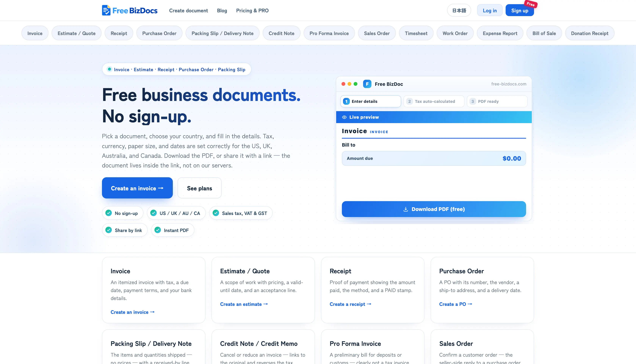Click Download PDF (free) button
The image size is (636, 364).
tap(434, 209)
